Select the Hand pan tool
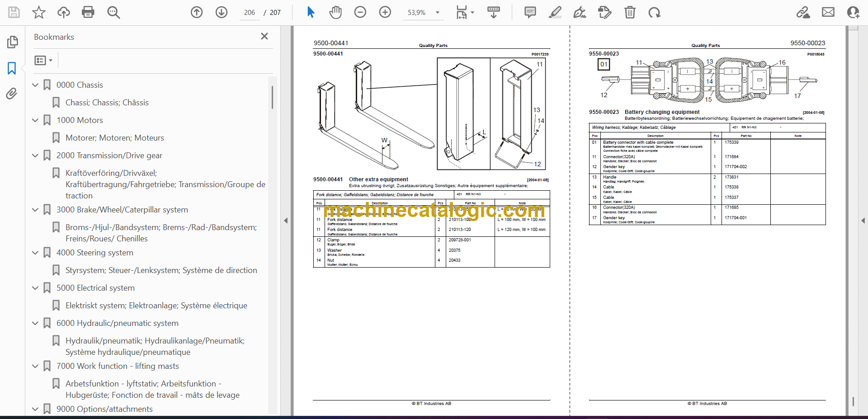Image resolution: width=868 pixels, height=419 pixels. click(x=335, y=12)
